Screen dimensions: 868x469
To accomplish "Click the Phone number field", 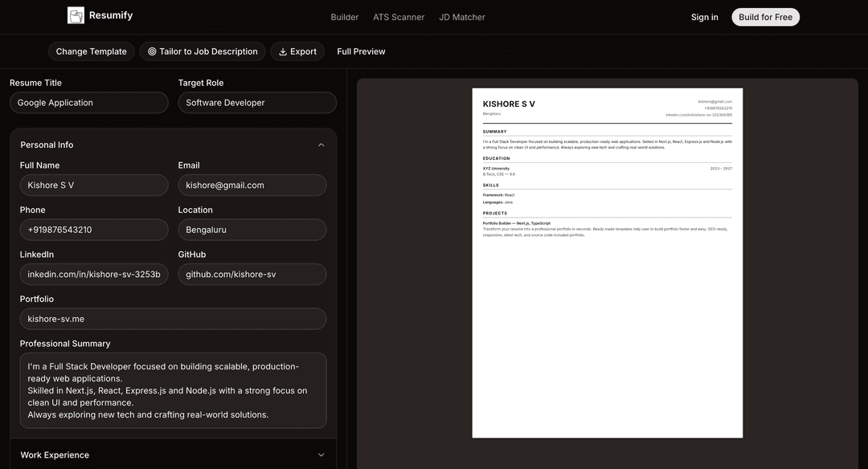I will pyautogui.click(x=94, y=230).
